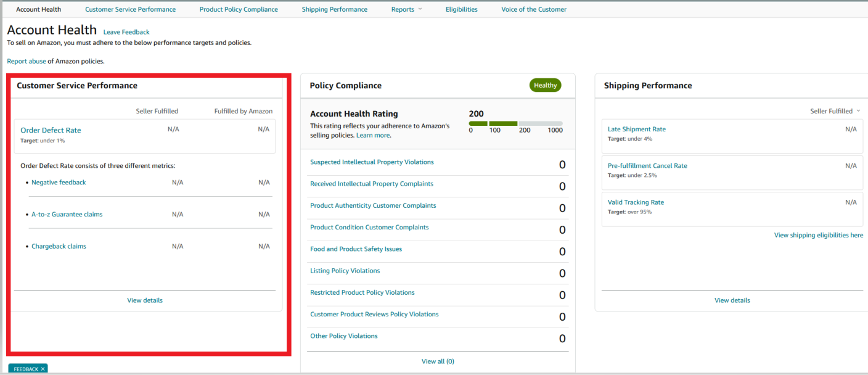Go to Shipping Performance tab
Image resolution: width=868 pixels, height=375 pixels.
point(334,9)
